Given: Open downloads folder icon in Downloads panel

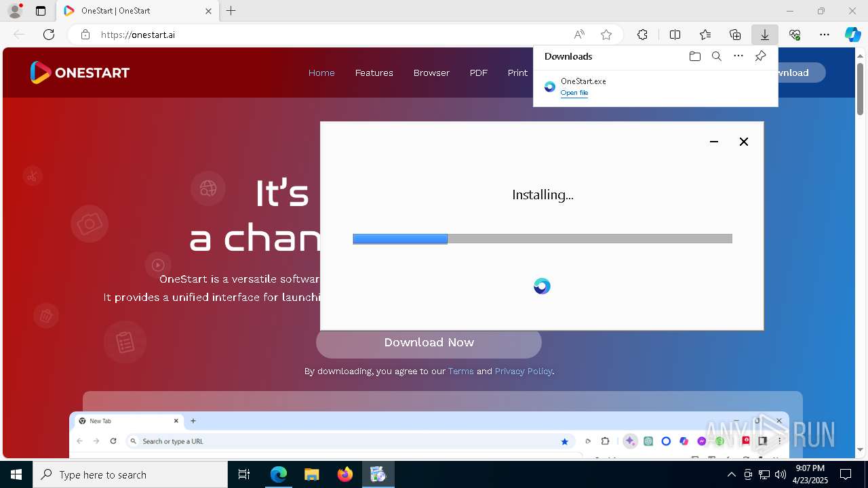Looking at the screenshot, I should point(695,56).
